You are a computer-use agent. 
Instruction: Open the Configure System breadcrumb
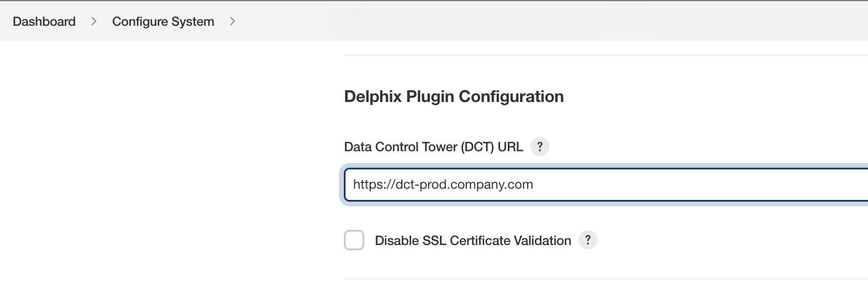163,22
